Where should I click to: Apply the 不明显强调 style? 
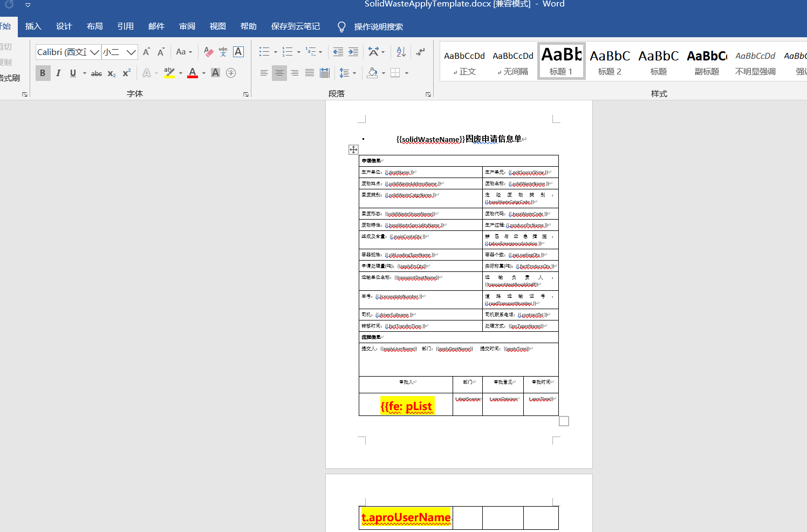[756, 62]
